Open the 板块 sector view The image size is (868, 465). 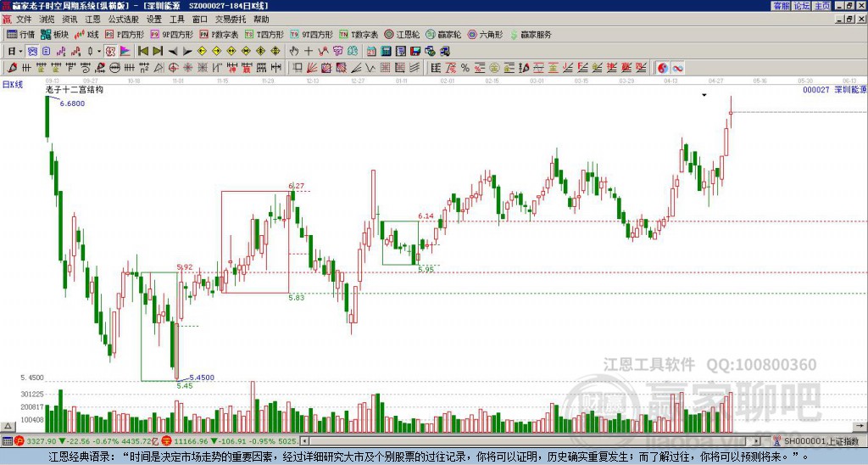[55, 34]
